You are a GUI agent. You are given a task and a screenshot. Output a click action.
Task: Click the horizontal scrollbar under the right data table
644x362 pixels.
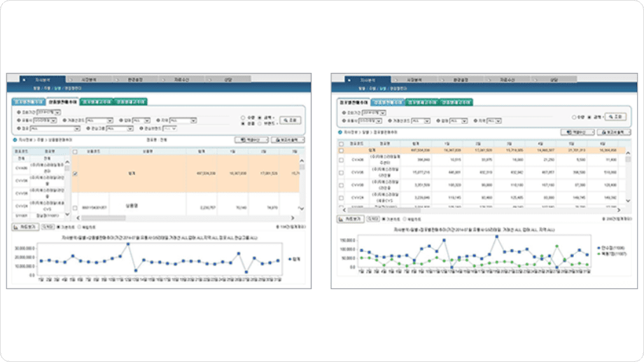click(482, 210)
